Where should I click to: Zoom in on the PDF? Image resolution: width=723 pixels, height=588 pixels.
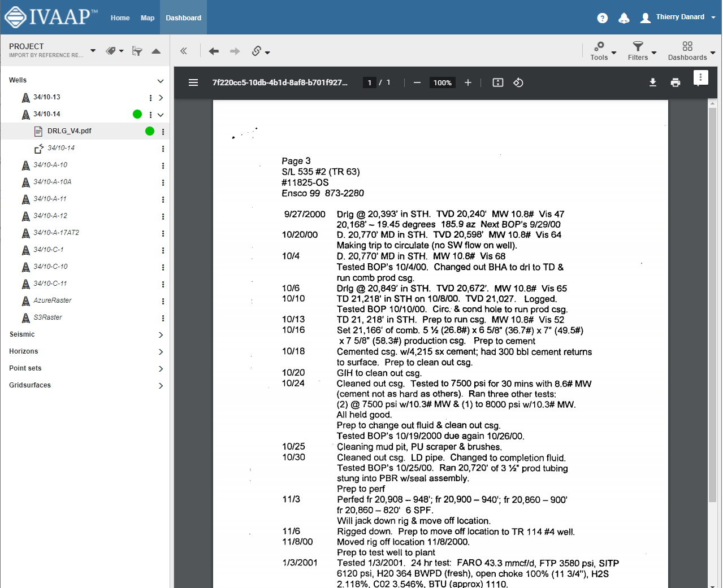coord(468,82)
